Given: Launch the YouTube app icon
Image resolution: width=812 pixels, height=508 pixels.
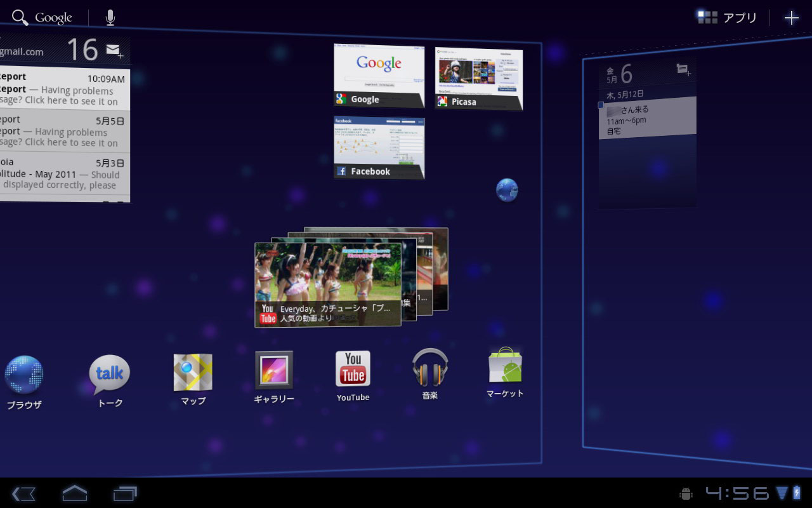Looking at the screenshot, I should click(x=353, y=376).
